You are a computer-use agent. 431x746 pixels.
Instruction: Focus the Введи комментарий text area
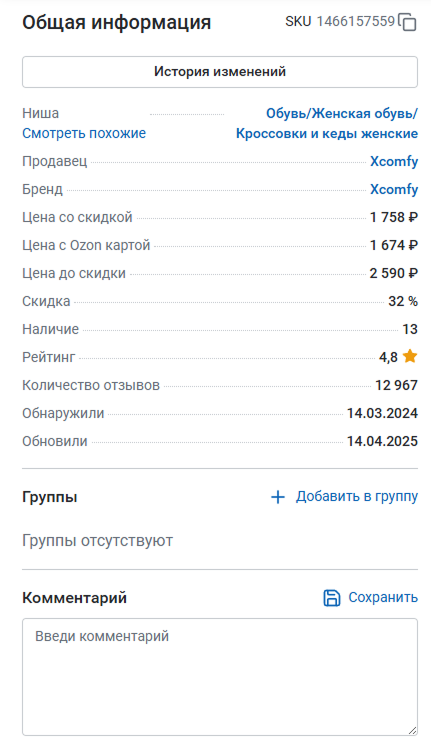(220, 677)
